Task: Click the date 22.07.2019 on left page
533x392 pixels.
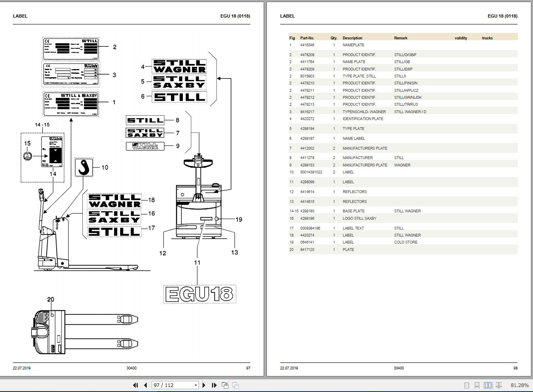Action: coord(22,368)
